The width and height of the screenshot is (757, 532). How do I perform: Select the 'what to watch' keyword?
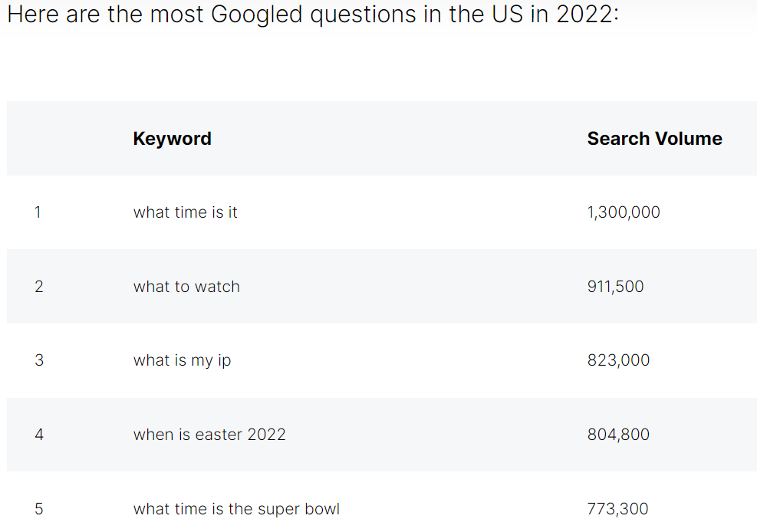pos(186,287)
